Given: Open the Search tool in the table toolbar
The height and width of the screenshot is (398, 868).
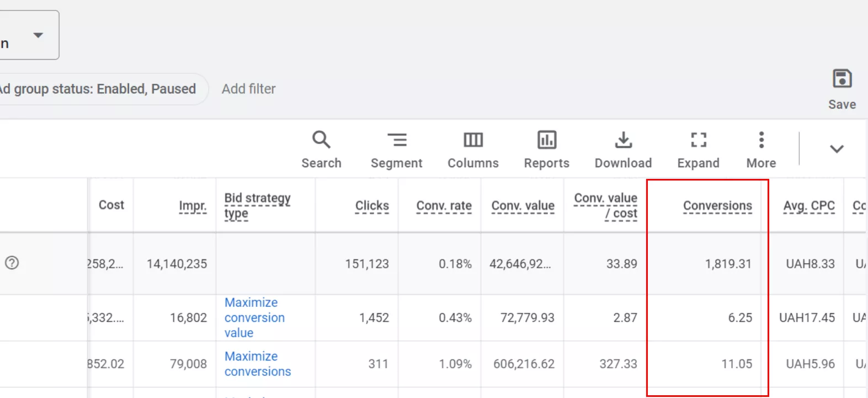Looking at the screenshot, I should point(321,150).
